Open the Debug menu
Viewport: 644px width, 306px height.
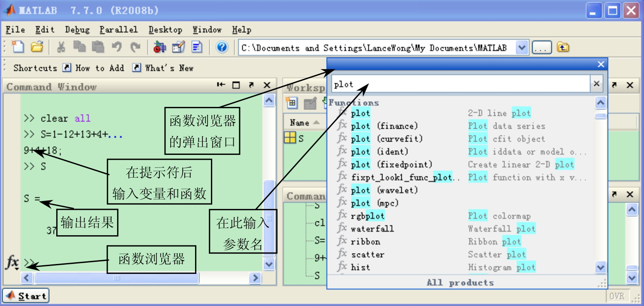(x=77, y=30)
